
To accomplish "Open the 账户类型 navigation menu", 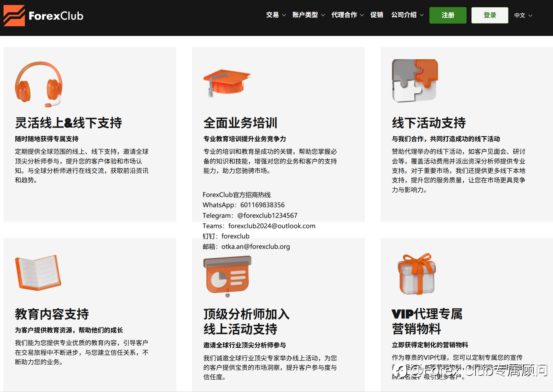I will point(305,15).
